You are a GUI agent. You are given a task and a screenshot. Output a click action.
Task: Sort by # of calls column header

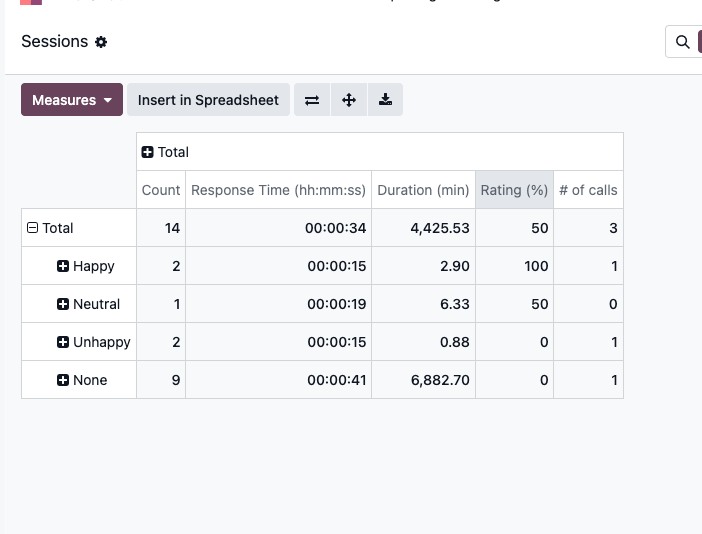click(588, 190)
